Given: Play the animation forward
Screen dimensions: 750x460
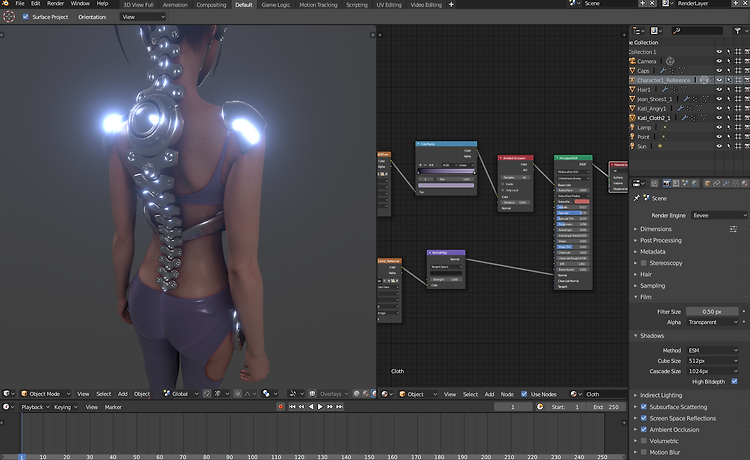Looking at the screenshot, I should coord(320,407).
